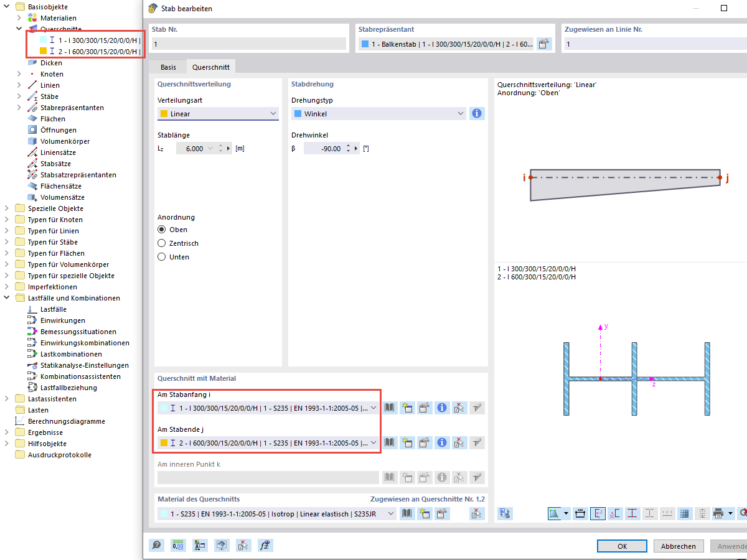The width and height of the screenshot is (747, 560).
Task: Pick material graphically in Material des Querschnitts
Action: [x=477, y=514]
